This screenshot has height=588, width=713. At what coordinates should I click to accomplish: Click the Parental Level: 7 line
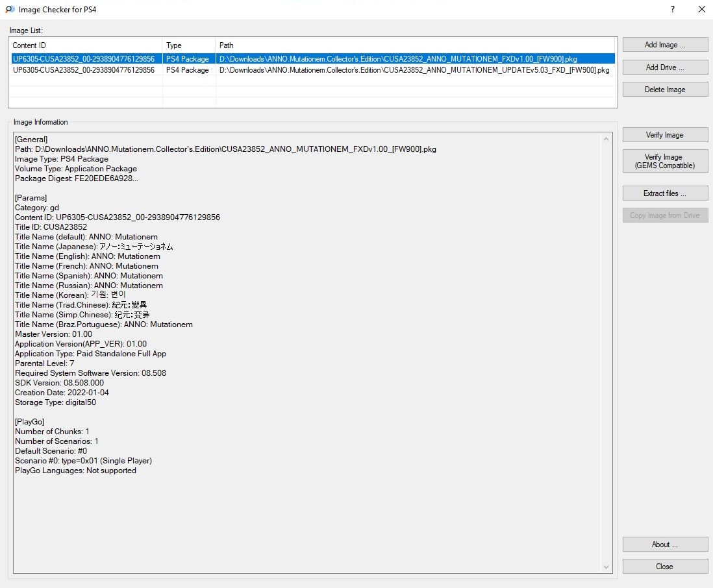pos(45,363)
